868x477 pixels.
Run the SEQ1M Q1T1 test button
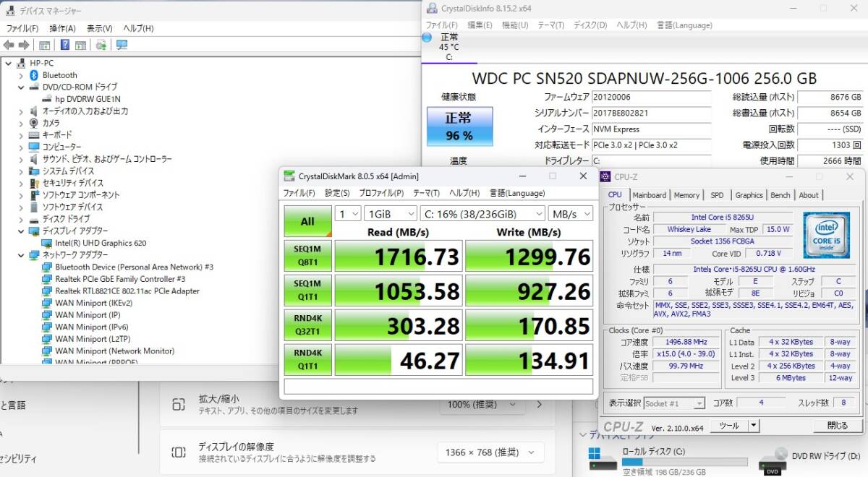pyautogui.click(x=307, y=291)
